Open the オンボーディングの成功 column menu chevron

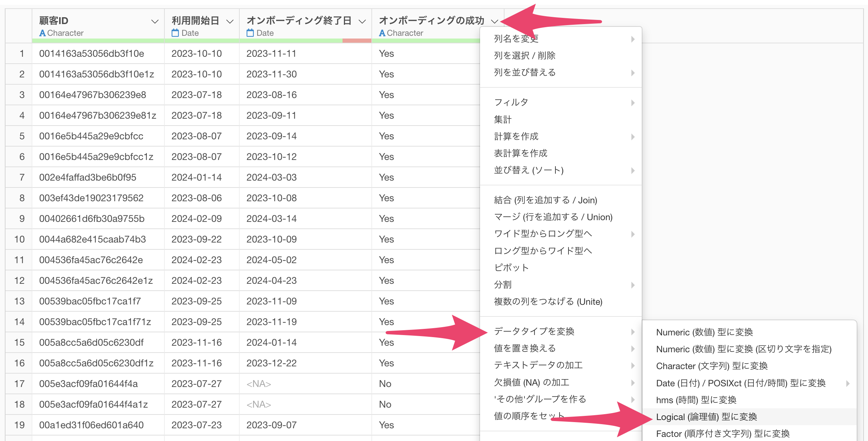click(495, 21)
